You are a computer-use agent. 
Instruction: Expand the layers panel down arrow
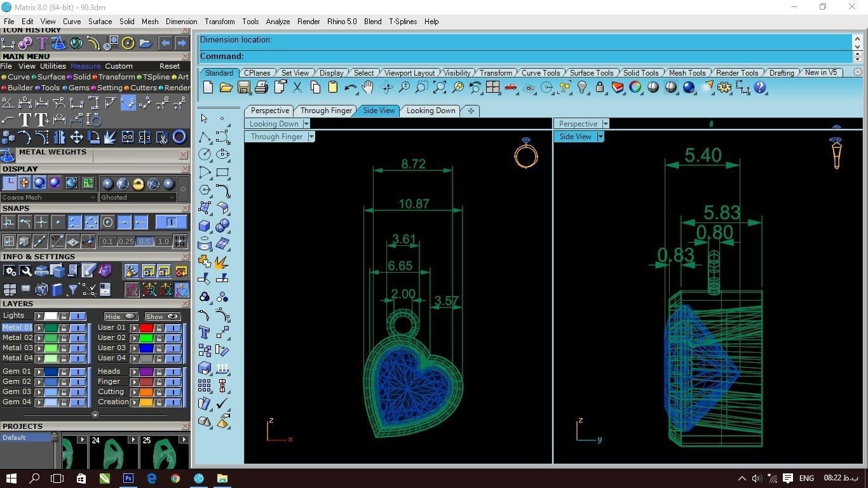95,415
